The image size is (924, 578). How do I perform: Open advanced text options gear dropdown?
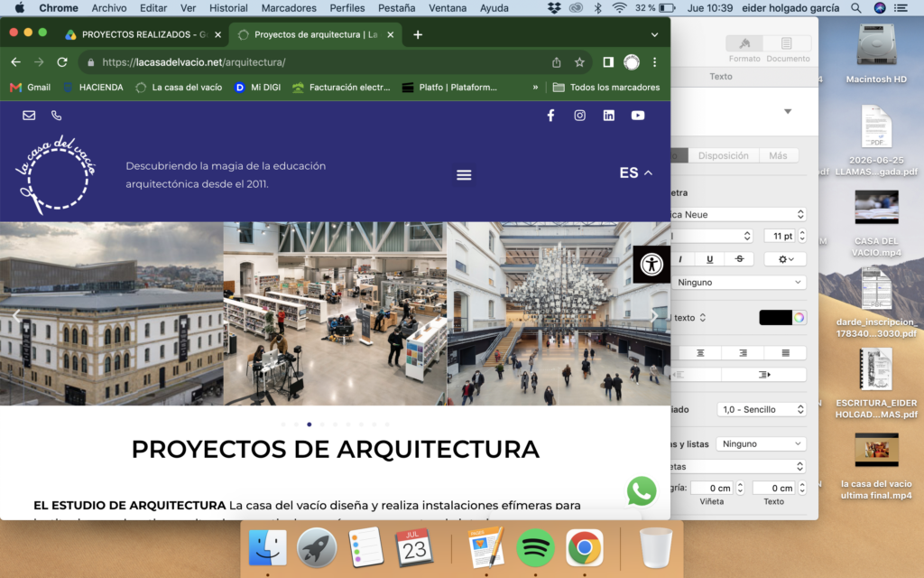coord(785,259)
